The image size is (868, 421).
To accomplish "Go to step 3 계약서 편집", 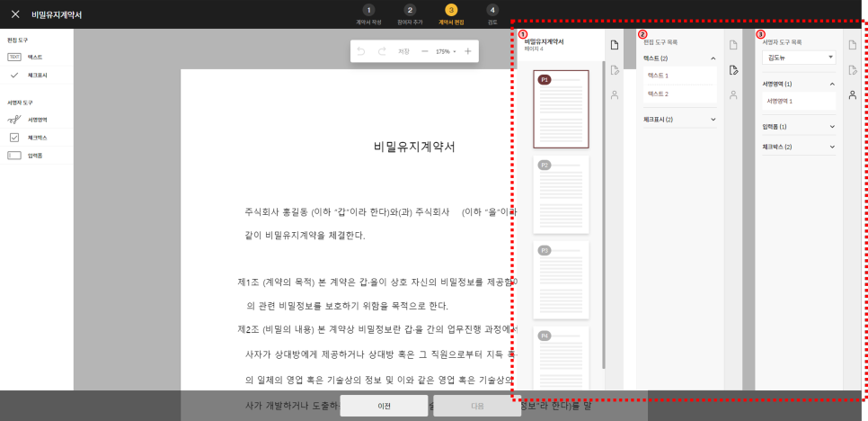I will tap(450, 15).
